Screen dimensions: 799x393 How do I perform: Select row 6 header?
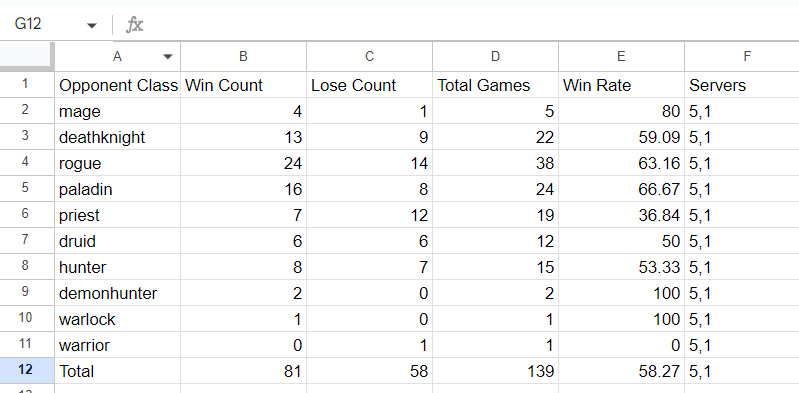coord(27,215)
